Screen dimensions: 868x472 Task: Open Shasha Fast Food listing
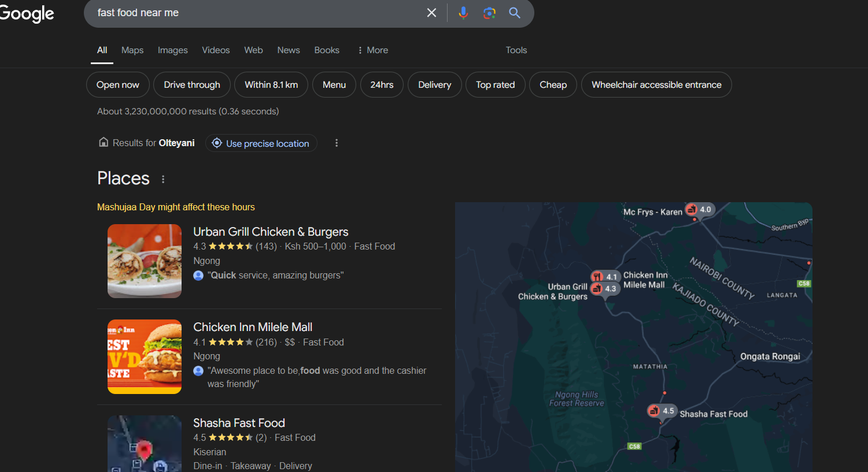click(x=239, y=423)
